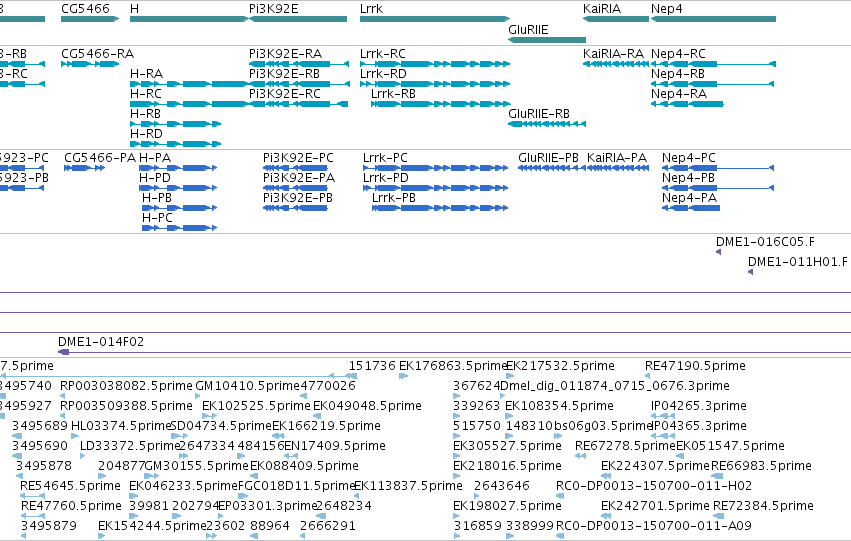The image size is (851, 541).
Task: Select transcript Nep4-RC
Action: point(713,64)
